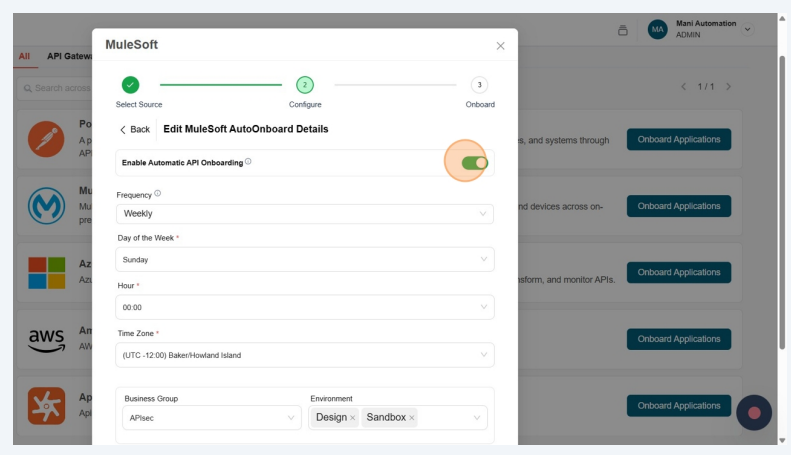
Task: Click the archive icon in top bar
Action: click(x=623, y=30)
